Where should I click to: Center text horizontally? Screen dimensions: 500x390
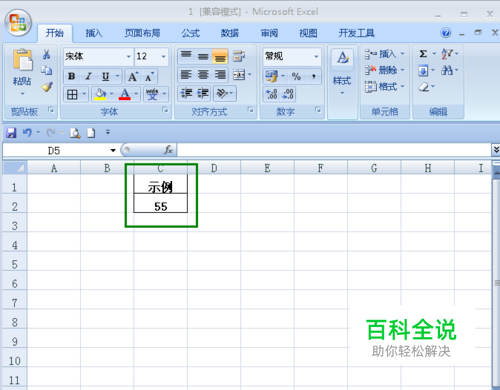coord(203,75)
